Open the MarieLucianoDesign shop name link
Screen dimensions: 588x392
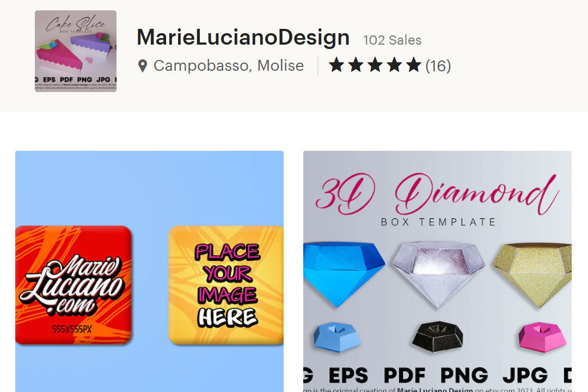click(x=243, y=38)
